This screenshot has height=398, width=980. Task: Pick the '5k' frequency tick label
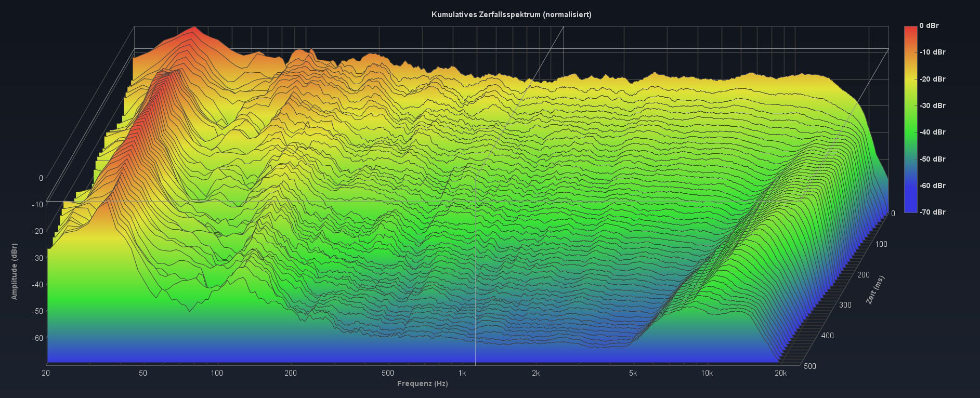633,373
